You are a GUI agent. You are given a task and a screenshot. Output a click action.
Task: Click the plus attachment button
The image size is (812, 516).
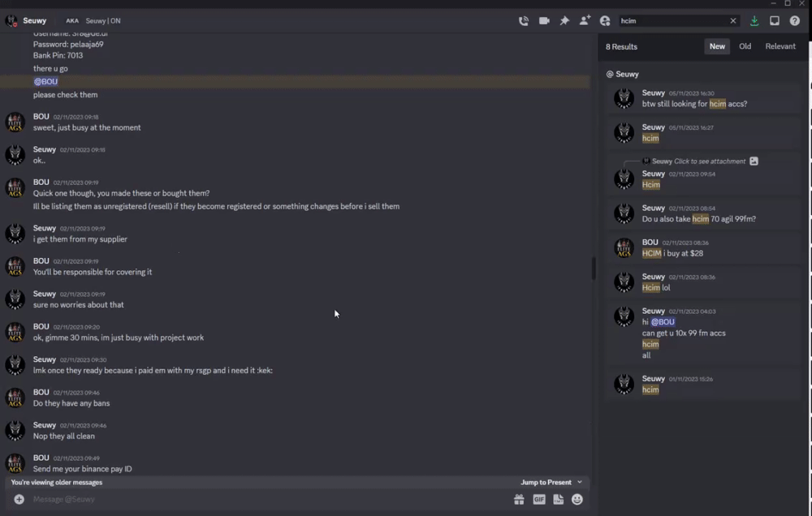point(19,500)
